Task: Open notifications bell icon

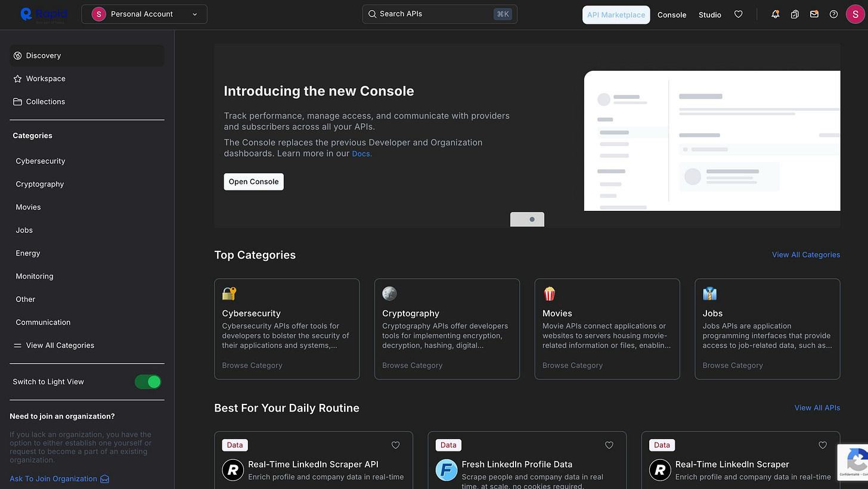Action: pos(775,14)
